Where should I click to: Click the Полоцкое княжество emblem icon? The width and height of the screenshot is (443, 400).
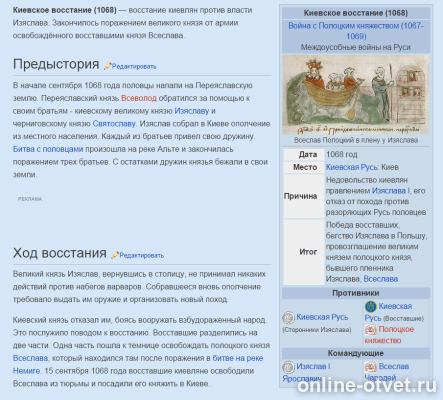pos(370,330)
